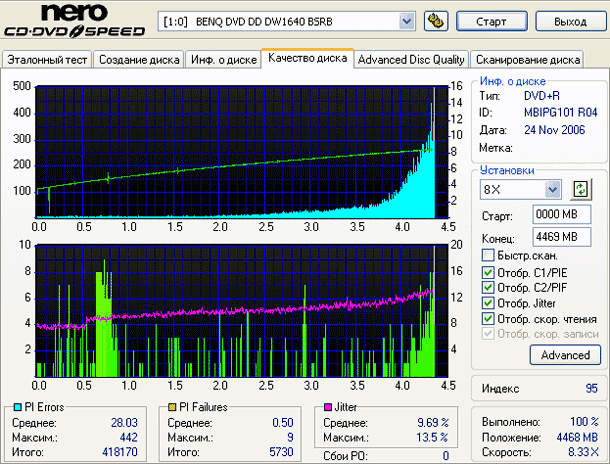Click the Nero CD-DVD Speed logo
The width and height of the screenshot is (610, 464).
[x=74, y=22]
